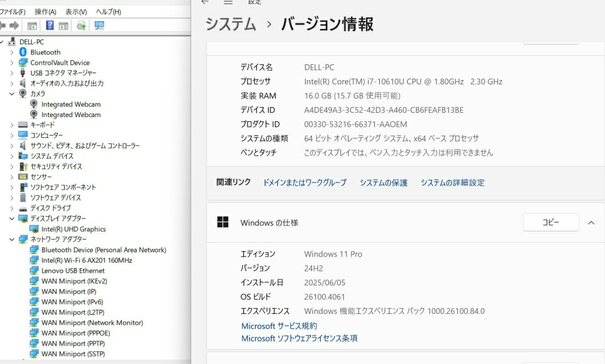Click the blue Help question mark icon
The height and width of the screenshot is (364, 605).
click(50, 26)
